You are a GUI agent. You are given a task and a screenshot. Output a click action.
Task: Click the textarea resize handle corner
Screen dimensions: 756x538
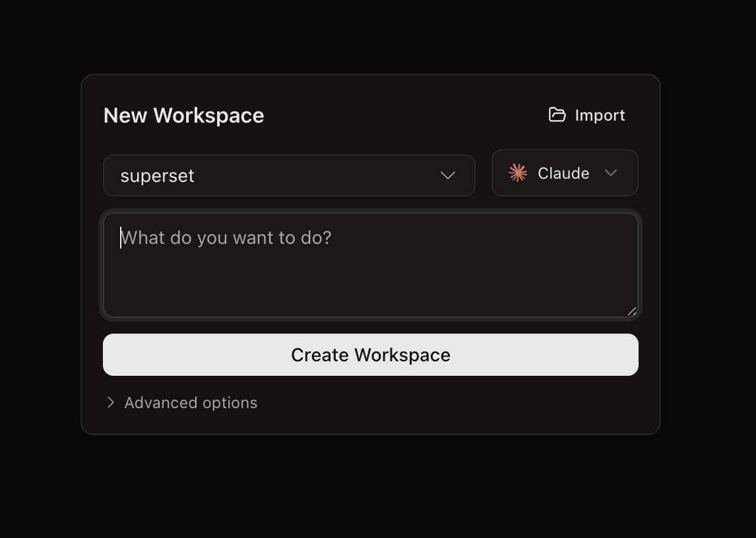point(631,311)
